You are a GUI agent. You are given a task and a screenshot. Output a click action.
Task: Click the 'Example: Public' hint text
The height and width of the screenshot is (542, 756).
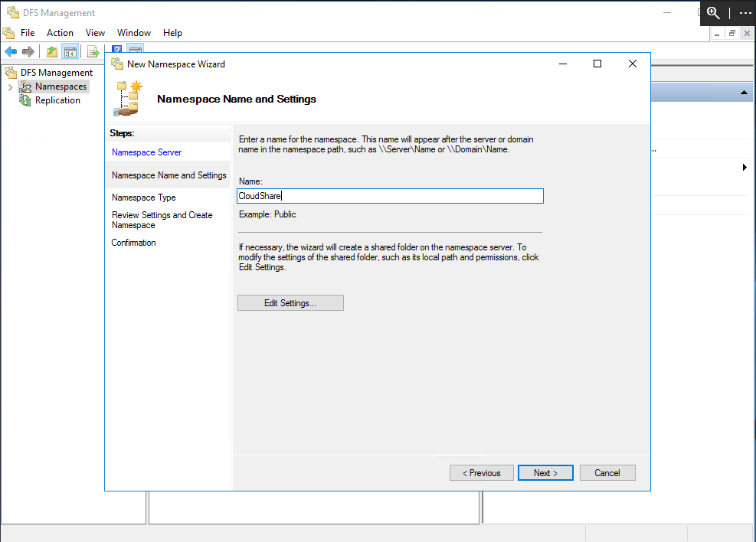click(x=267, y=214)
